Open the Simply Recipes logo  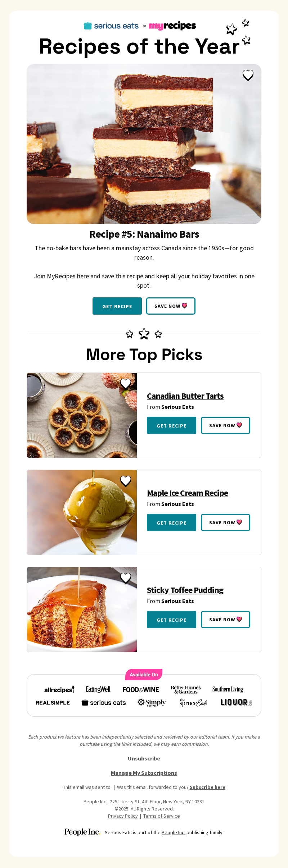click(152, 703)
